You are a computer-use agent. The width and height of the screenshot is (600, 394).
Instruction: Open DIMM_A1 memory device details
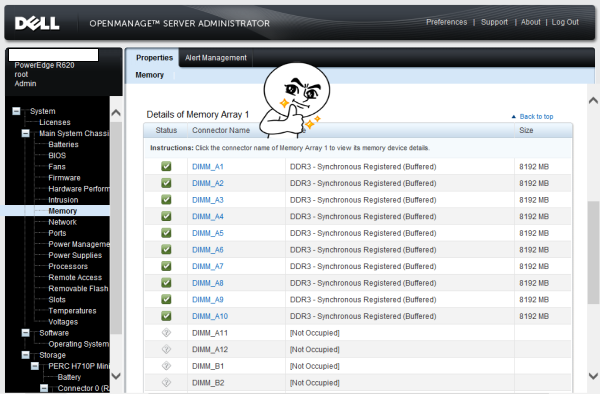(x=207, y=166)
